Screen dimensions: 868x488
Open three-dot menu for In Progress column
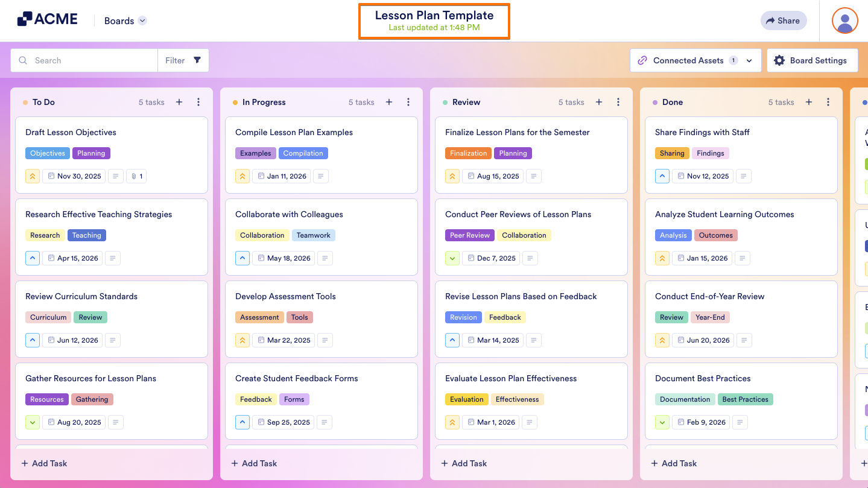(408, 103)
